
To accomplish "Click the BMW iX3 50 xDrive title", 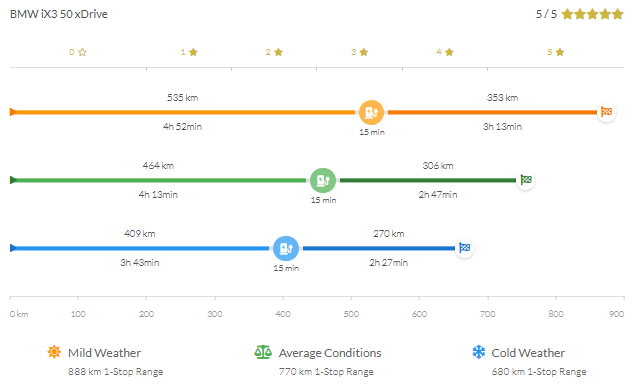I will tap(59, 14).
